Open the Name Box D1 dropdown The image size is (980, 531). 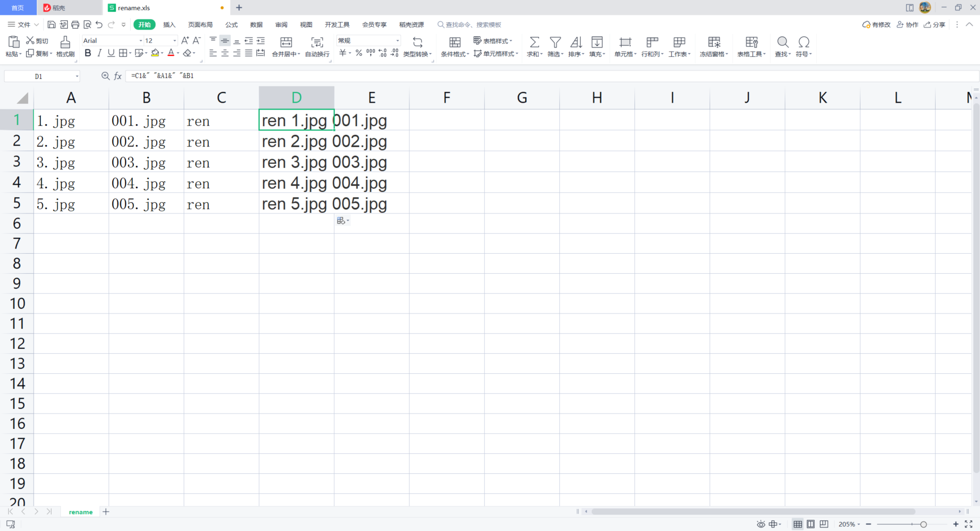pyautogui.click(x=77, y=76)
